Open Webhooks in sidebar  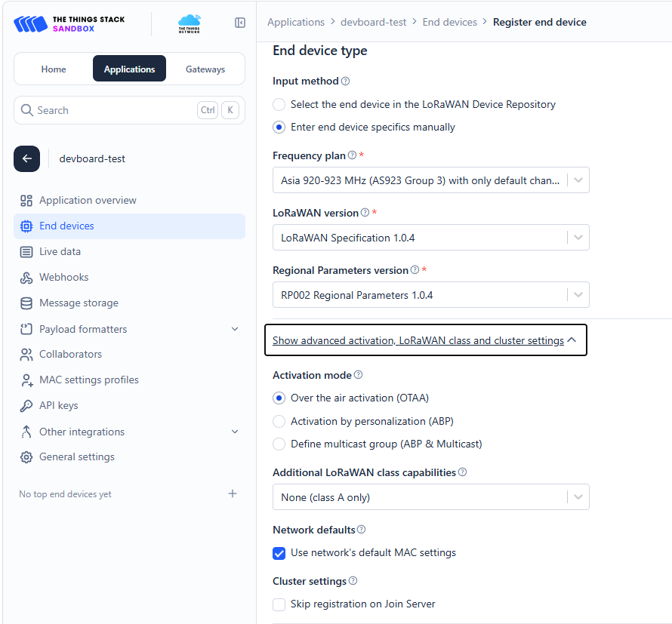point(129,278)
